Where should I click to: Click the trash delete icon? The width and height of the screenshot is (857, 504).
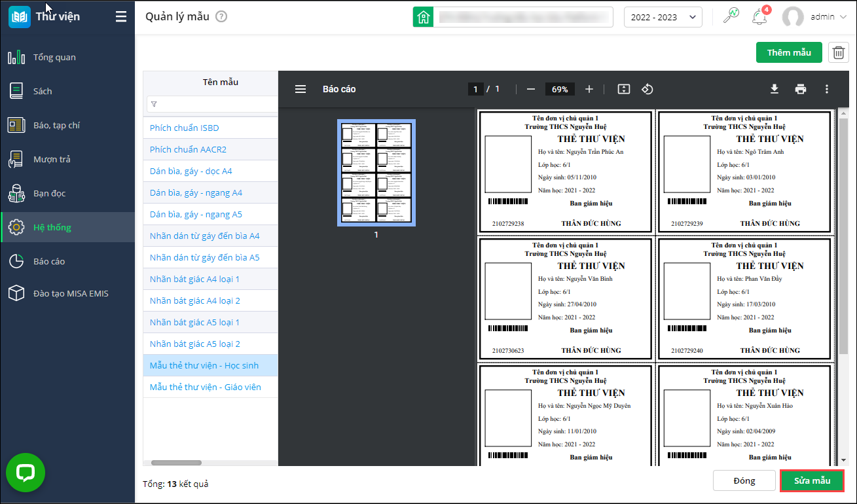[x=838, y=53]
